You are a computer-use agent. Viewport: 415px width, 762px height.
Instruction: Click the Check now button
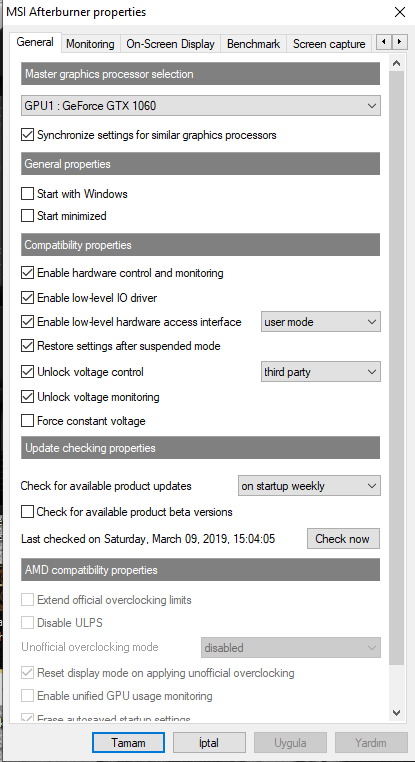pyautogui.click(x=343, y=538)
